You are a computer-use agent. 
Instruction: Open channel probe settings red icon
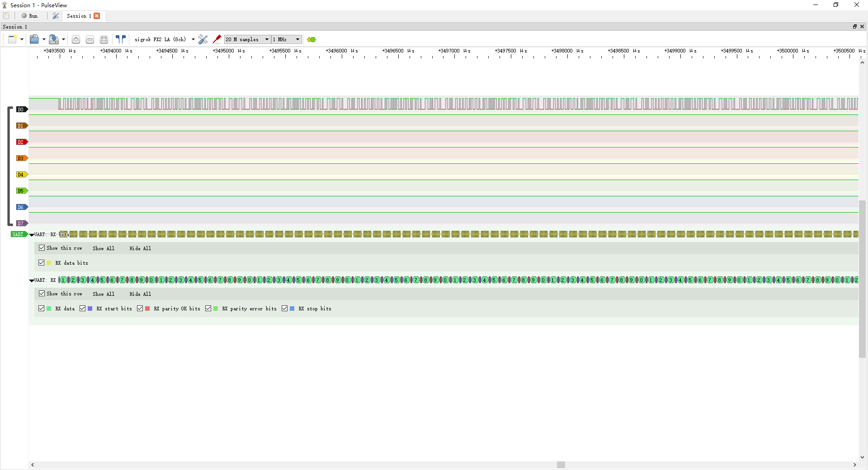[217, 40]
